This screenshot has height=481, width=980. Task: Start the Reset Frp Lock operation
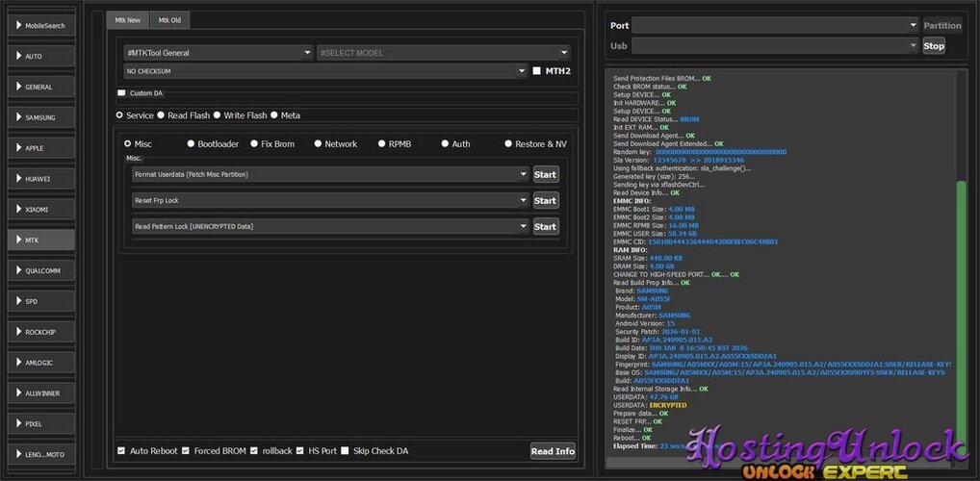546,200
